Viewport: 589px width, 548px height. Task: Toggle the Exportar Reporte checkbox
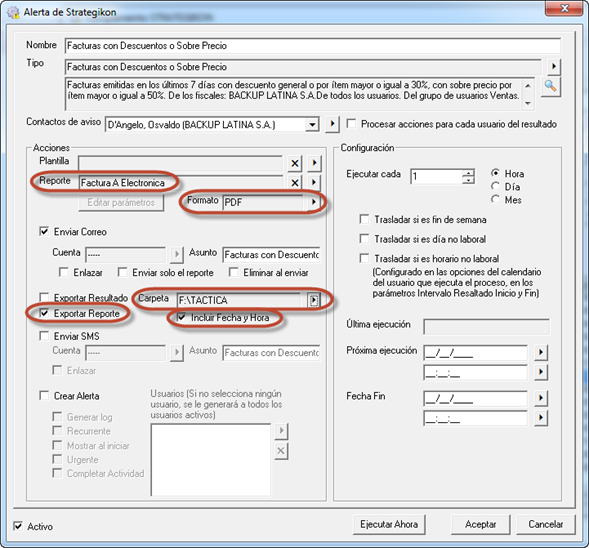click(x=44, y=312)
